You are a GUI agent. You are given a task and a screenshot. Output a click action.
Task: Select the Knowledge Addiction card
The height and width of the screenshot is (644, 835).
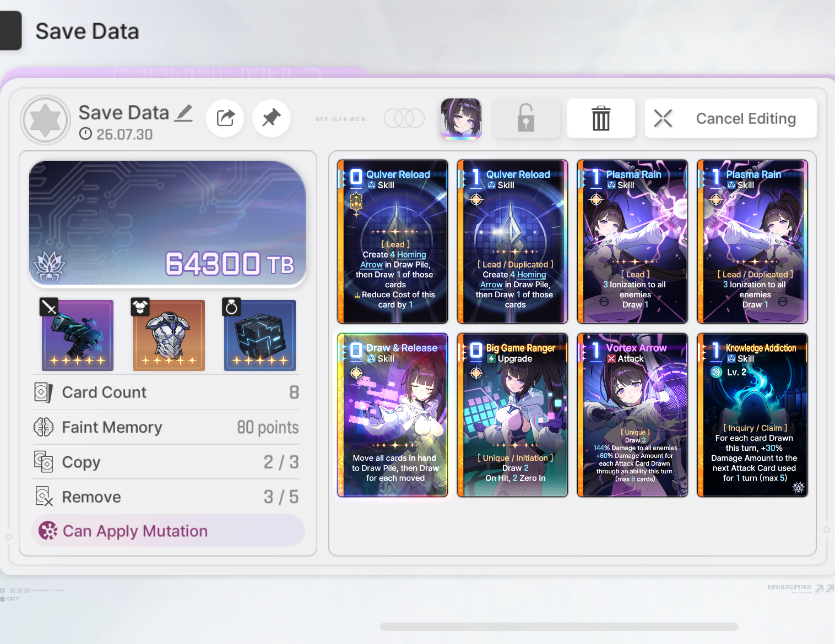pyautogui.click(x=752, y=415)
